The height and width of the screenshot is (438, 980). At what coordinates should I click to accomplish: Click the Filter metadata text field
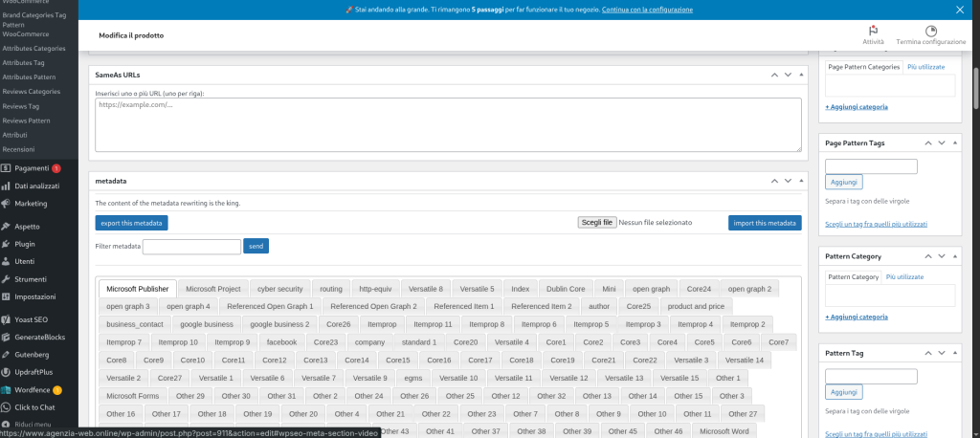click(x=191, y=247)
